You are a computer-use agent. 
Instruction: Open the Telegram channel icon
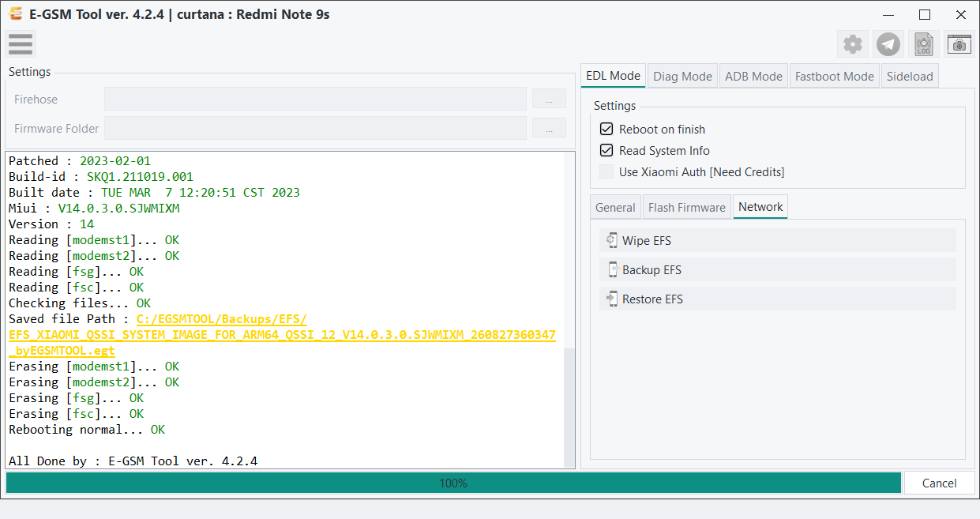click(x=888, y=44)
